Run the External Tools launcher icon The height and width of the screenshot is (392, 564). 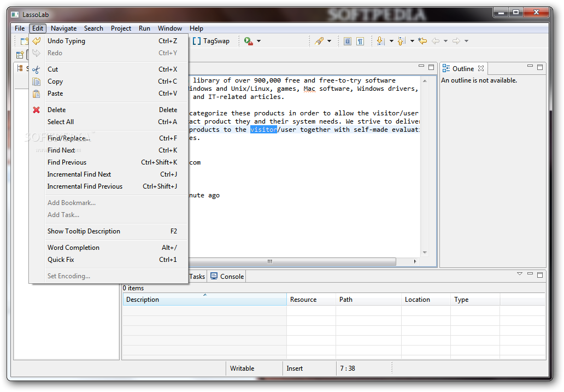click(249, 41)
